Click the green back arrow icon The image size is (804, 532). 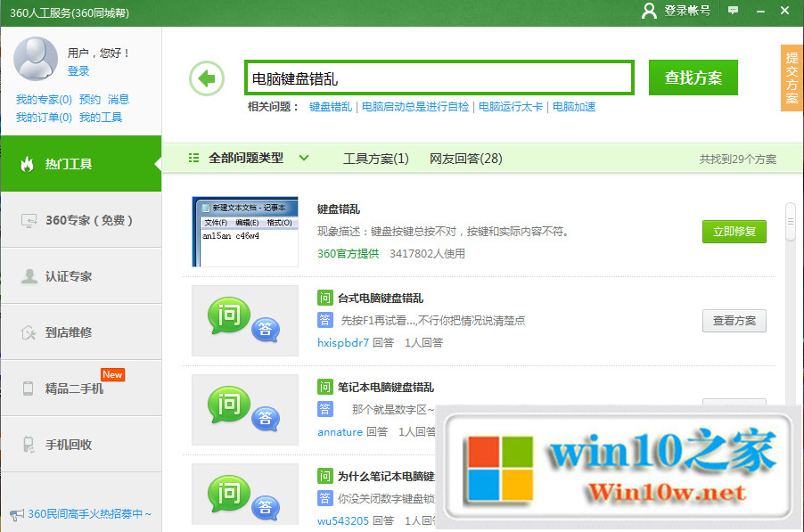coord(207,78)
